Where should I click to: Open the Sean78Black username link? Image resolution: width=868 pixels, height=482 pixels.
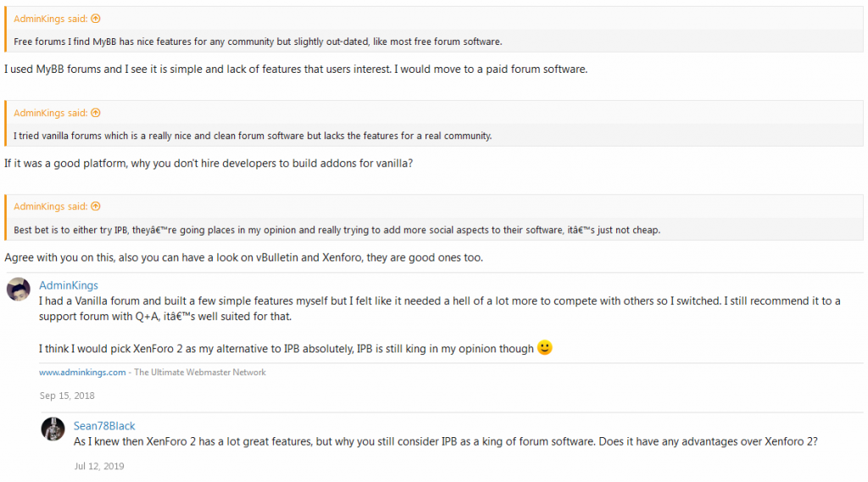[104, 426]
